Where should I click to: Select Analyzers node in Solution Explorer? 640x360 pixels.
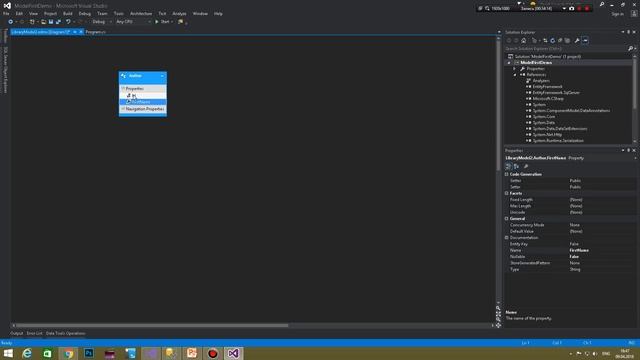tap(541, 81)
